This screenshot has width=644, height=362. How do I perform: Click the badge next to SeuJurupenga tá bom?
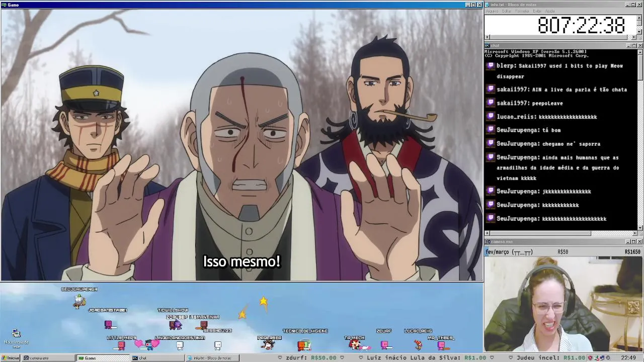[491, 130]
